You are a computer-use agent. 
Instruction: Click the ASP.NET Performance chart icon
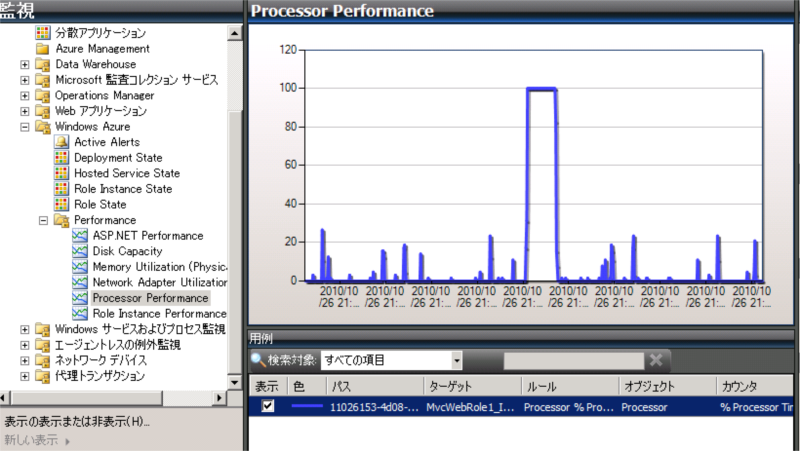pyautogui.click(x=80, y=236)
